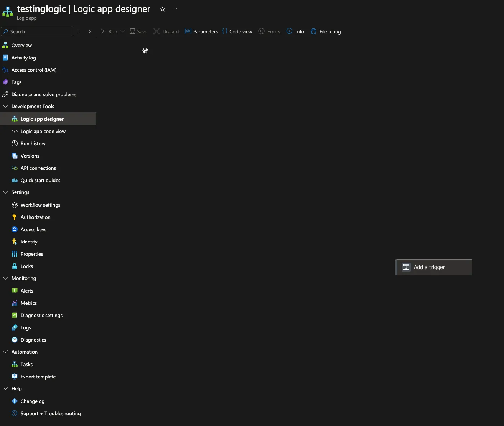Show Errors in the toolbar
Viewport: 504px width, 426px height.
point(269,31)
